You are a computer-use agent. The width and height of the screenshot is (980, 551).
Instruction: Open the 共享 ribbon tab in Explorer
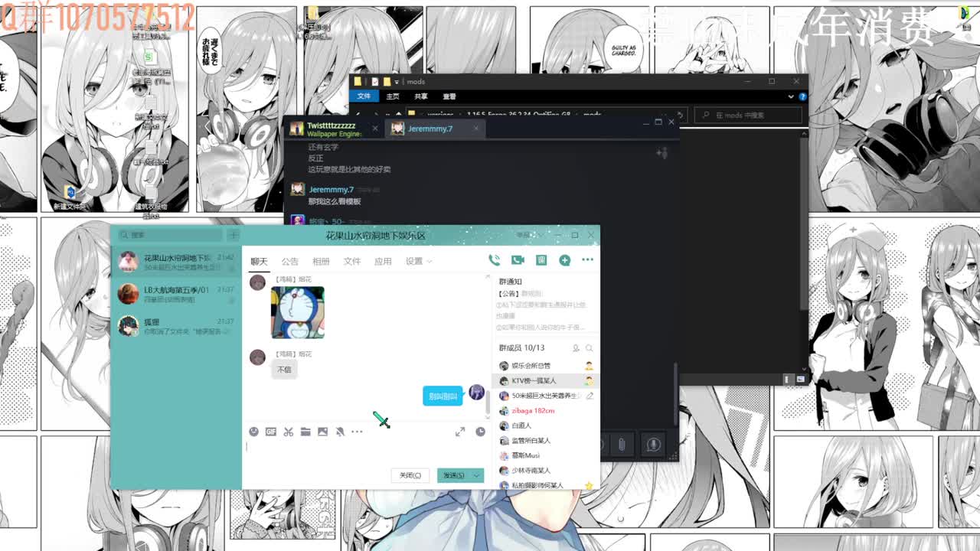click(x=421, y=96)
